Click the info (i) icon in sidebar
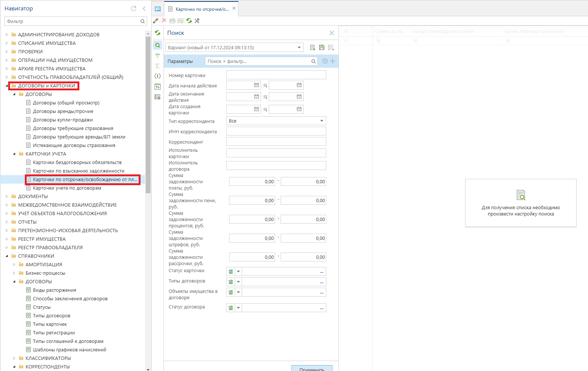The height and width of the screenshot is (371, 588). 158,76
